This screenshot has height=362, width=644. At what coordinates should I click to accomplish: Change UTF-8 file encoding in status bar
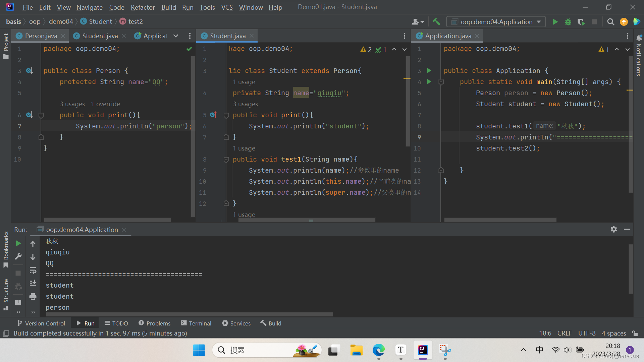587,333
